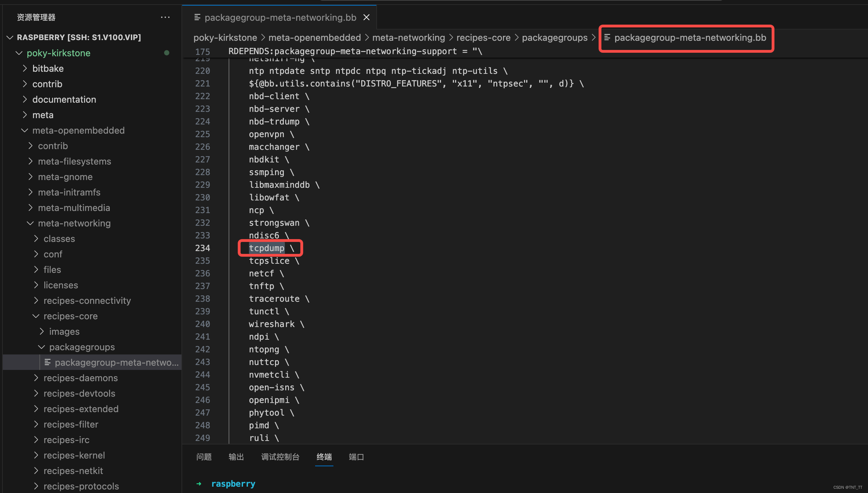Click the bb.utils.contains line 221
The height and width of the screenshot is (493, 868).
pos(416,83)
